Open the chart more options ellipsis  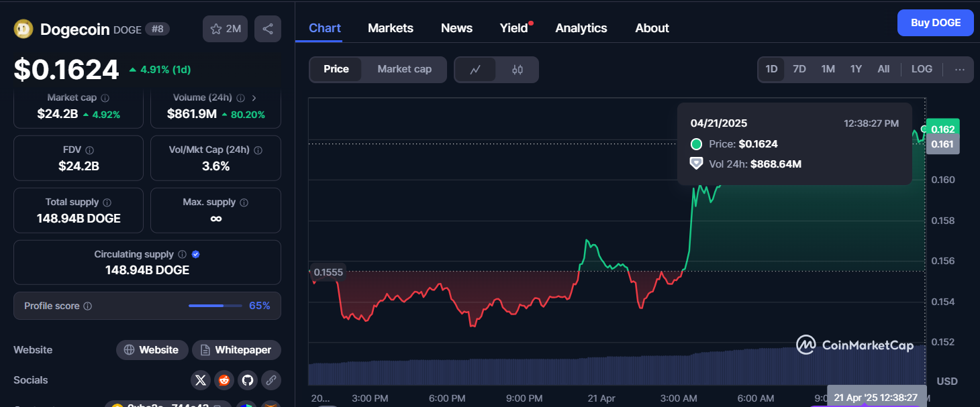[x=960, y=69]
